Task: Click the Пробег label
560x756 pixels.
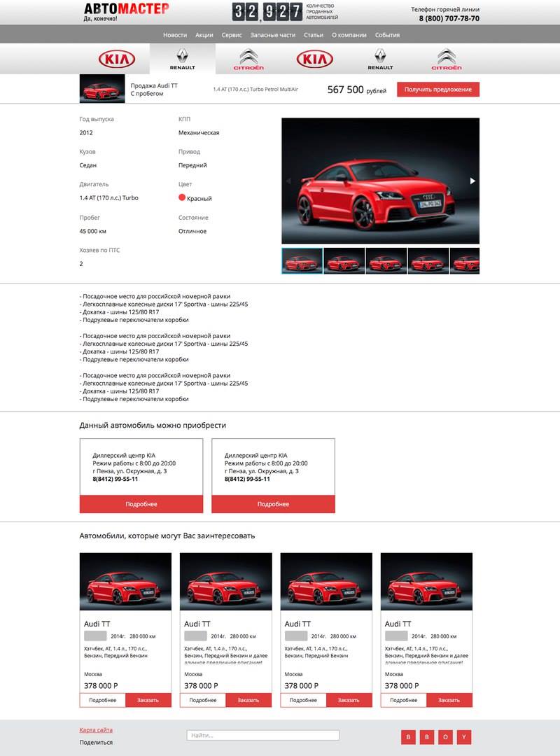Action: (x=90, y=218)
